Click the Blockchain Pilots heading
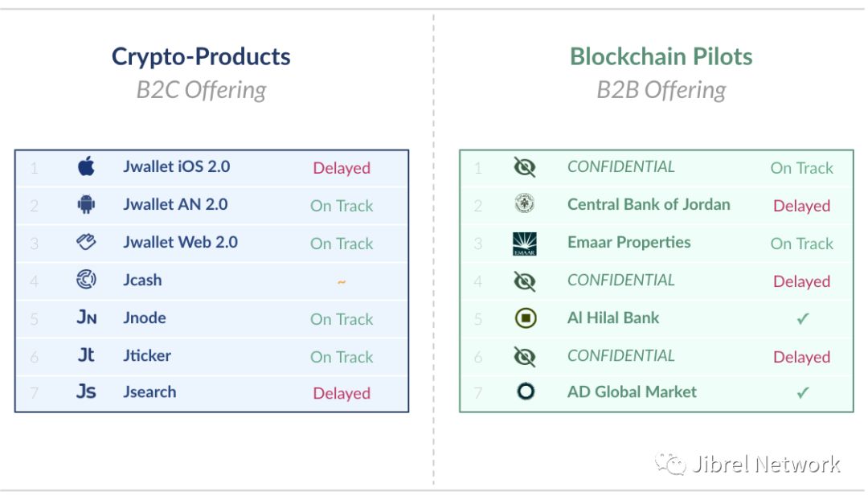Screen dimensions: 868x500 661,56
